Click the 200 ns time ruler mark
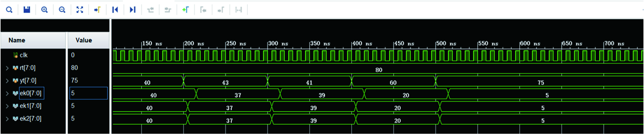 pos(194,44)
